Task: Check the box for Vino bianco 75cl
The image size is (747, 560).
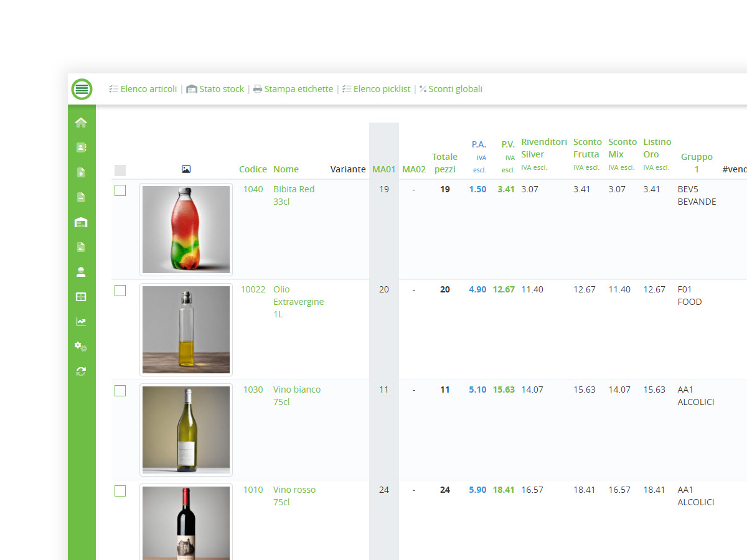Action: 120,391
